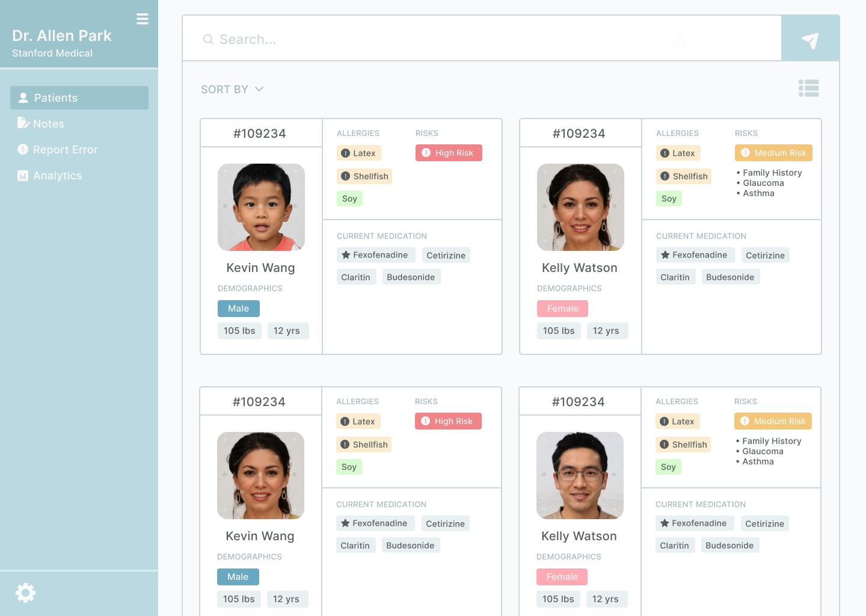Select the Male tag under the boy's photo
Viewport: 866px width, 616px height.
coord(239,309)
